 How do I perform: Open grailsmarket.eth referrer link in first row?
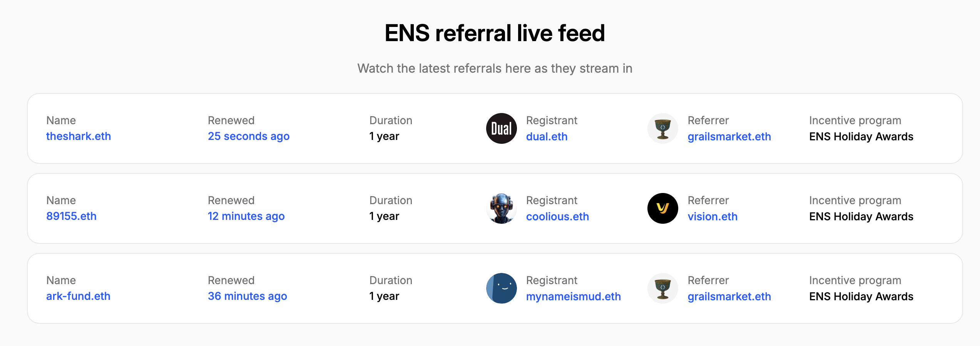(x=729, y=137)
